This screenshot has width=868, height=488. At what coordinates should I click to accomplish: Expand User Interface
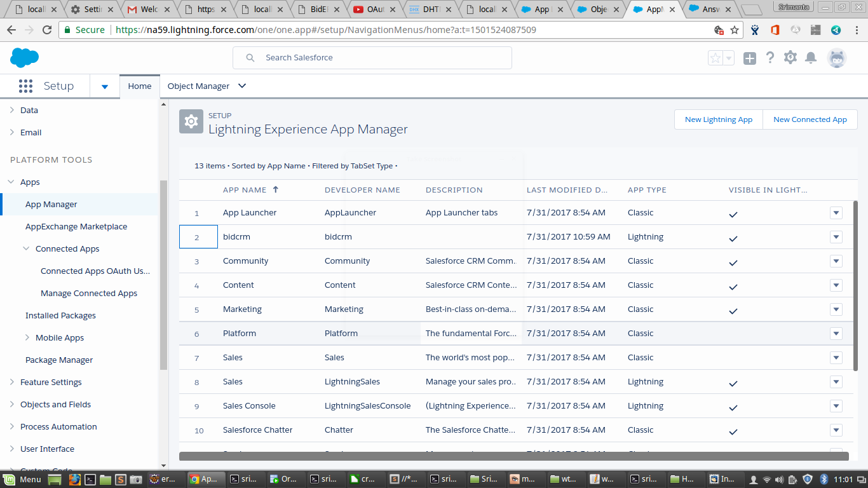tap(11, 449)
